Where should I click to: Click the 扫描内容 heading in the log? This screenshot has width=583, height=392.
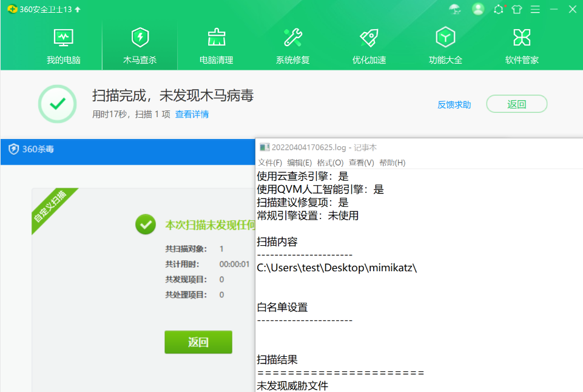click(x=277, y=242)
